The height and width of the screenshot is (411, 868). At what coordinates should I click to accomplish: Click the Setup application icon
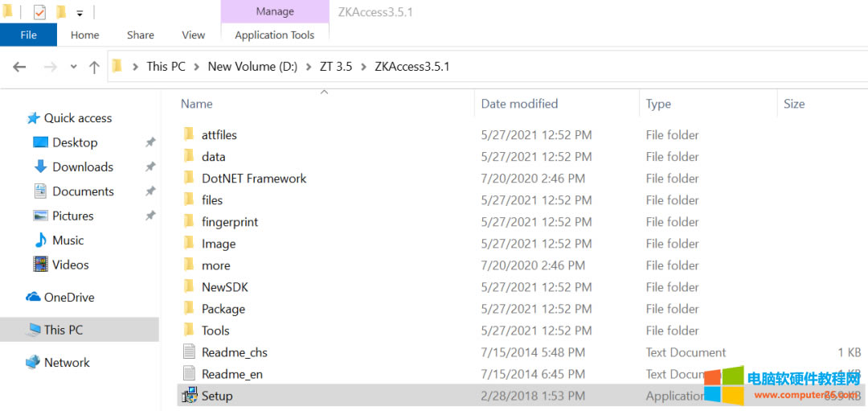click(190, 396)
